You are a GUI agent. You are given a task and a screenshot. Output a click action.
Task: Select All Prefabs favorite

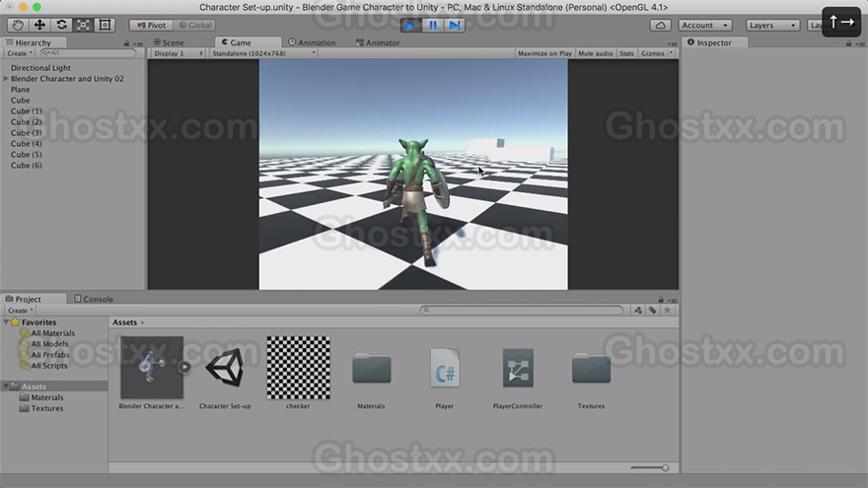(50, 355)
